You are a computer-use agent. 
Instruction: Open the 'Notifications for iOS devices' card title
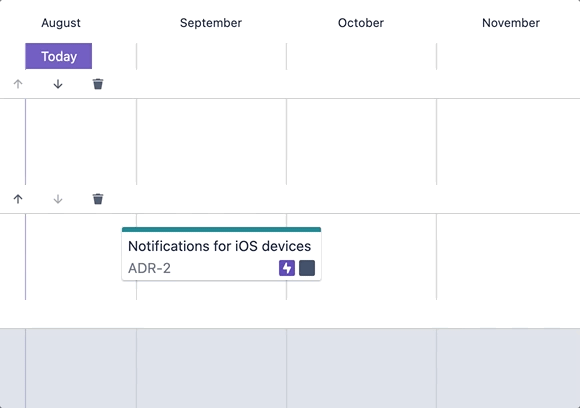pyautogui.click(x=219, y=246)
